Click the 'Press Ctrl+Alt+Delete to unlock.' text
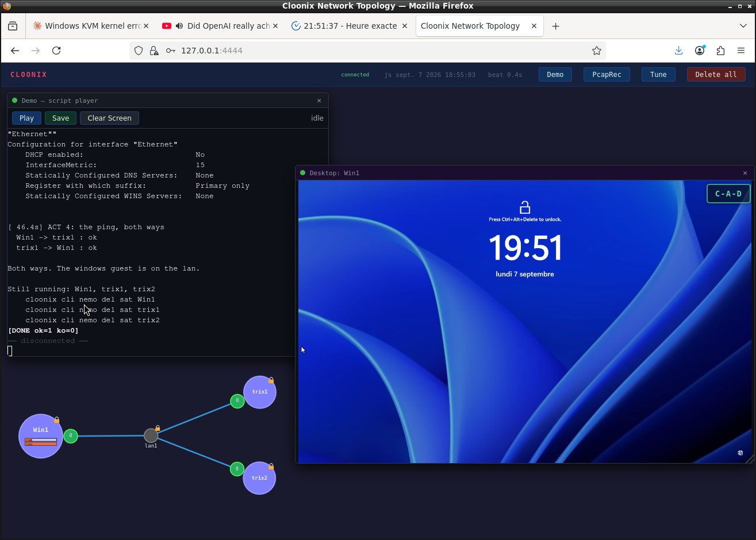756x540 pixels. [x=525, y=219]
